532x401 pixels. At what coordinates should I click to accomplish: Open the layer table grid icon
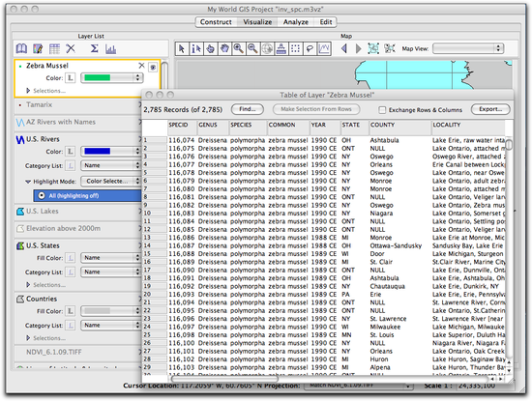[54, 49]
